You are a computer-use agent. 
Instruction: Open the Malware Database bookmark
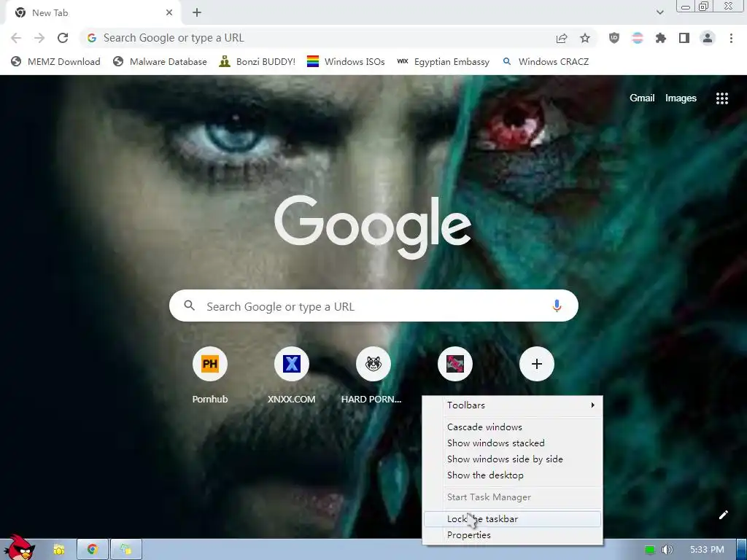pos(160,62)
